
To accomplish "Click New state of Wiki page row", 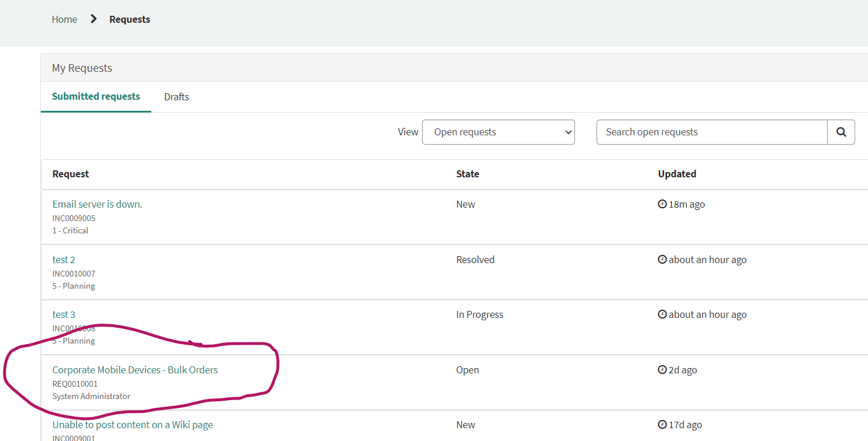I will pyautogui.click(x=466, y=425).
